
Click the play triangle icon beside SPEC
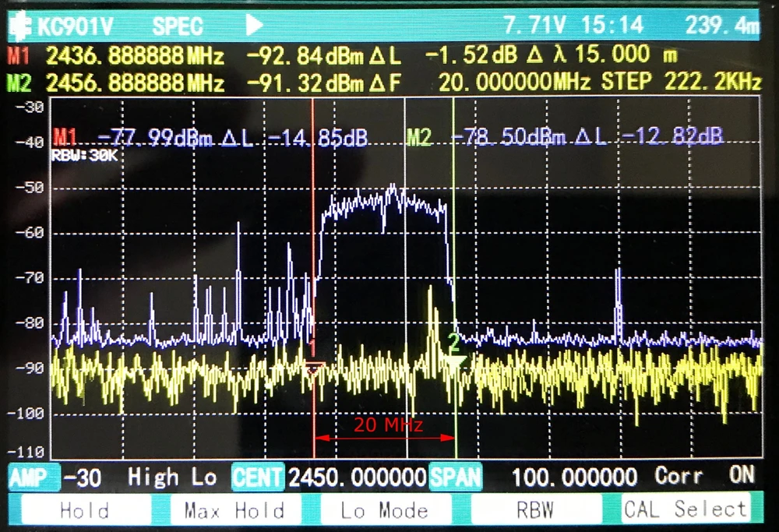255,25
